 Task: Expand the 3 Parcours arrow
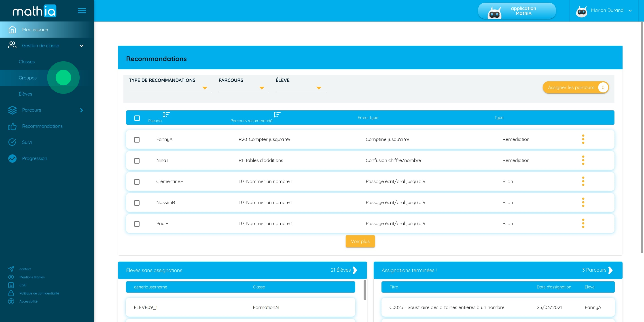point(610,270)
